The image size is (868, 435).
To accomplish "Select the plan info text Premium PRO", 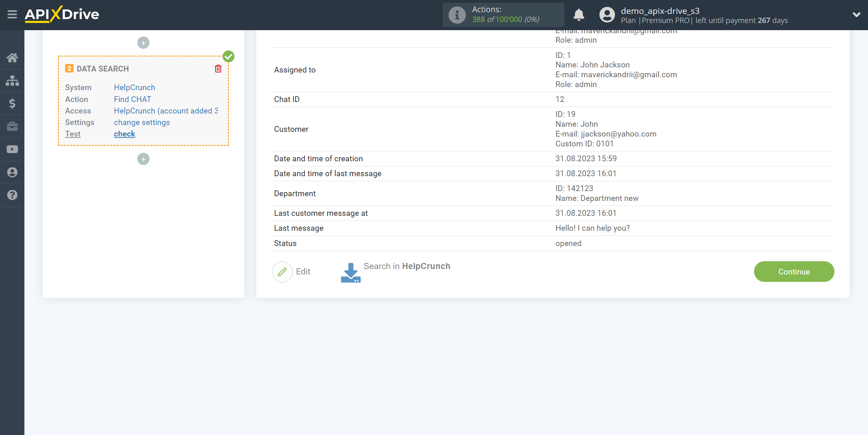I will [x=665, y=20].
